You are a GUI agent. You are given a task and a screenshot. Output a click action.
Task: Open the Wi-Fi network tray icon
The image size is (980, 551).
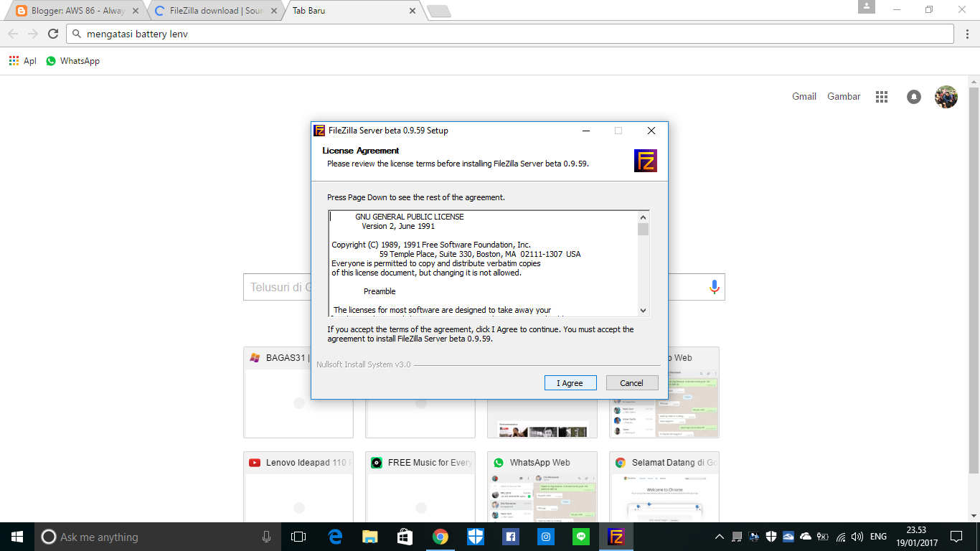pos(841,537)
